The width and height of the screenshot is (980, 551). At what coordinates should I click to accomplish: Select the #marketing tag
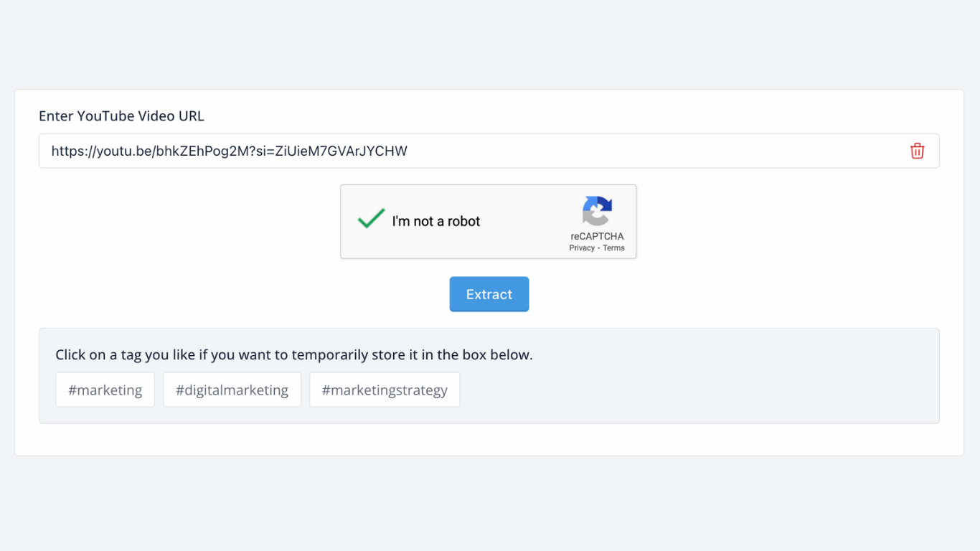point(105,390)
